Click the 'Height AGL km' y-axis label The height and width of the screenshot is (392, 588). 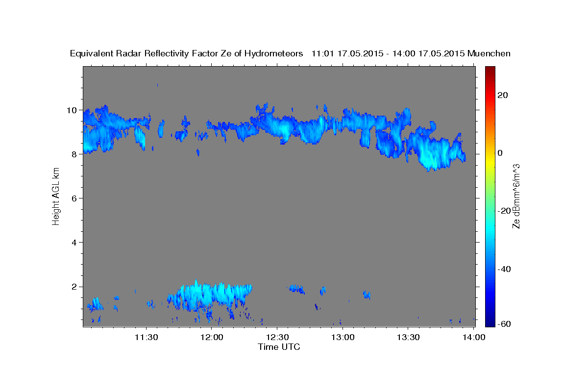click(x=56, y=196)
